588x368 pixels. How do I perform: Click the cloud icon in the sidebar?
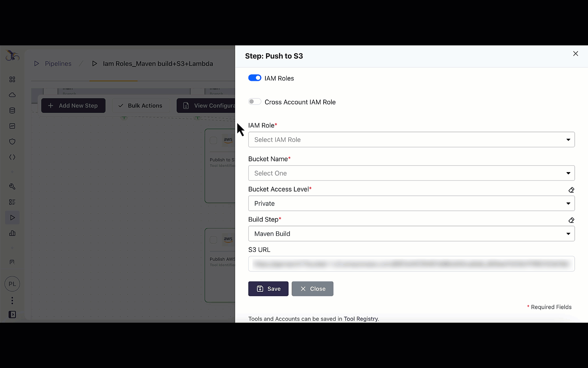click(x=12, y=95)
